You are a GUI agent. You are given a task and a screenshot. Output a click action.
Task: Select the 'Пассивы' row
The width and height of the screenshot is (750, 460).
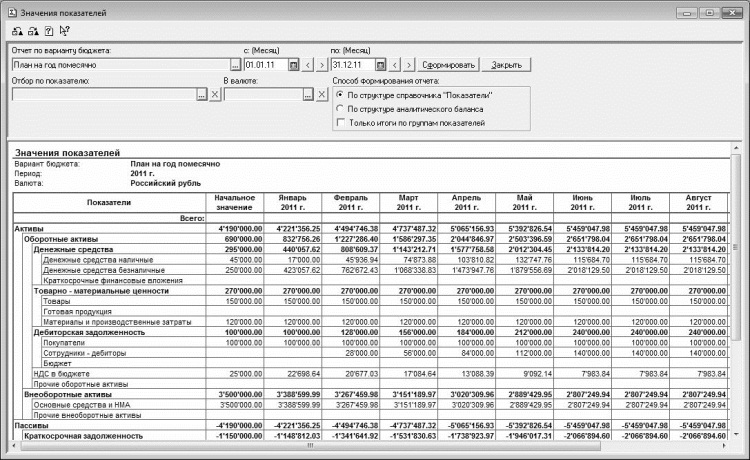[x=371, y=426]
